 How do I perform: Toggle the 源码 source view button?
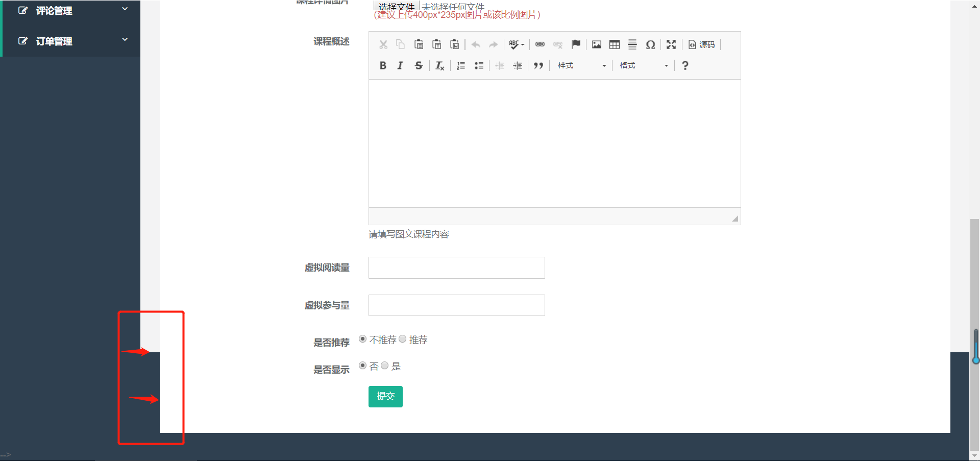tap(702, 44)
